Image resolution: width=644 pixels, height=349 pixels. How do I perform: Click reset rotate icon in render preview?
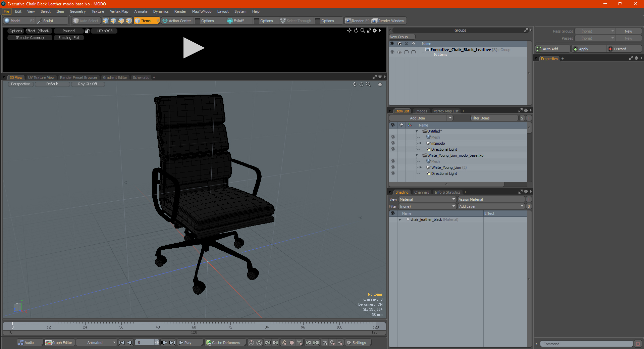pyautogui.click(x=356, y=31)
